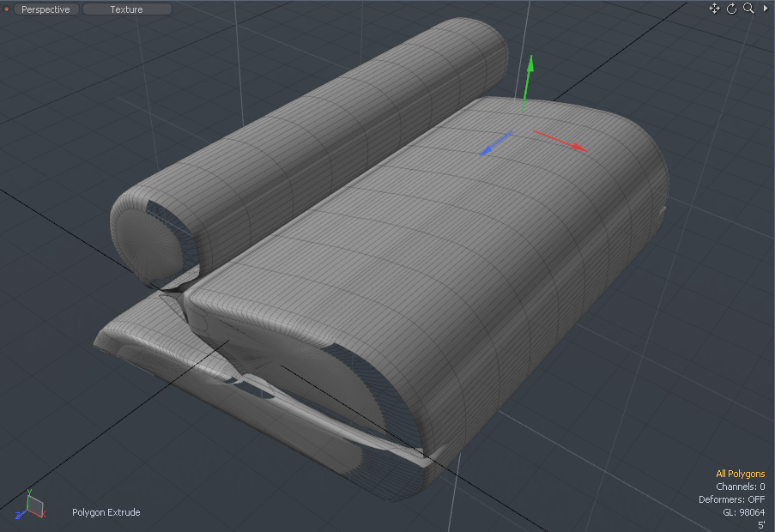
Task: Click the 'Channels: 0' status text
Action: pyautogui.click(x=741, y=487)
